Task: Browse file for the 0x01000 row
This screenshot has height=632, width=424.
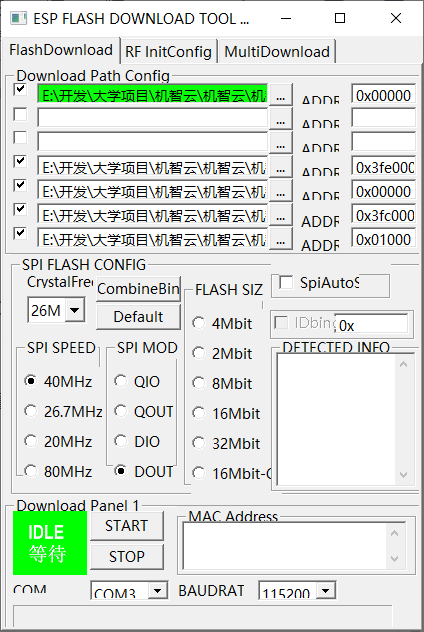Action: click(x=281, y=238)
